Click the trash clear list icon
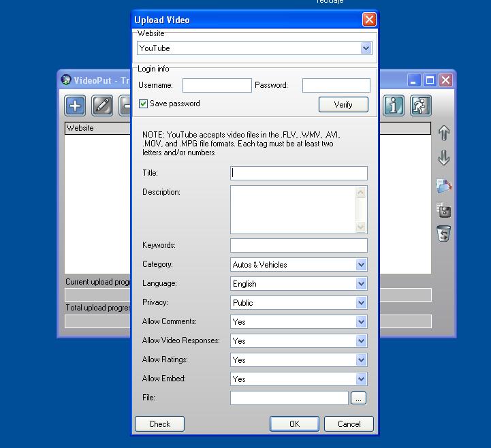The width and height of the screenshot is (491, 448). coord(444,234)
